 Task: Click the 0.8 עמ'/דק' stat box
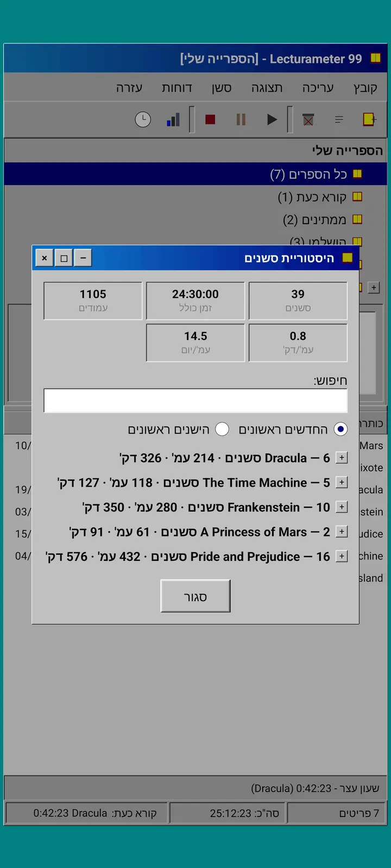(x=298, y=343)
